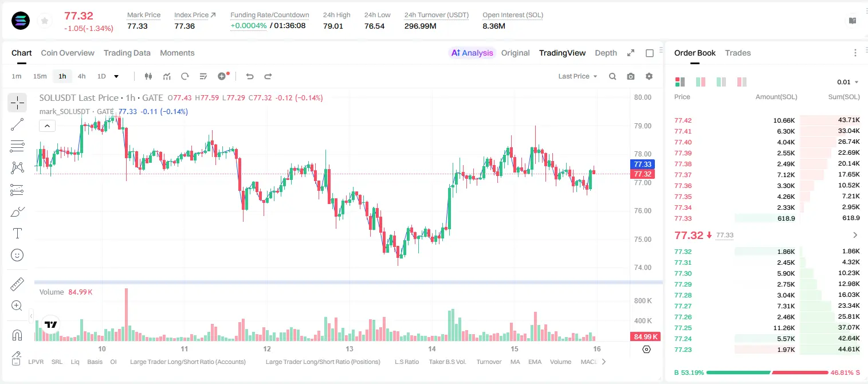Select the 4h timeframe

[x=82, y=76]
